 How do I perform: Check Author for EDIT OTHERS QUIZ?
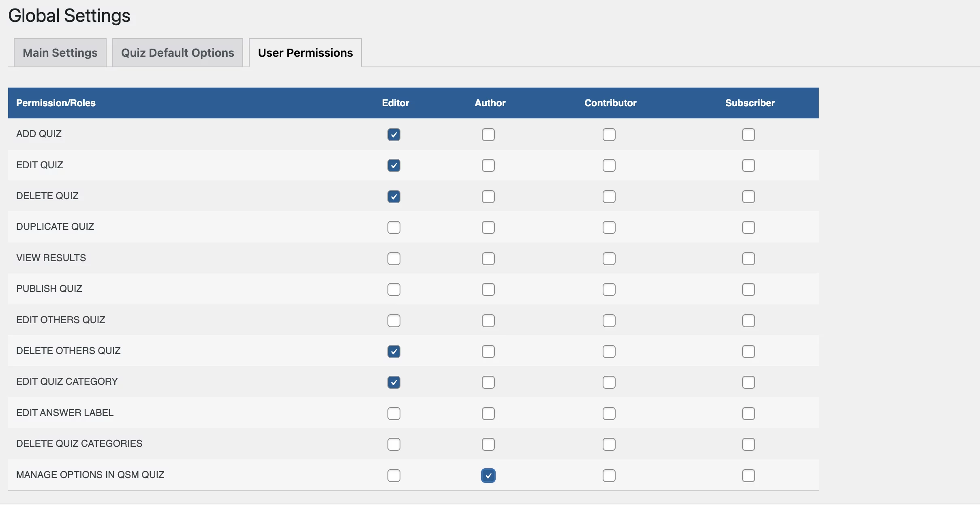[x=488, y=321]
